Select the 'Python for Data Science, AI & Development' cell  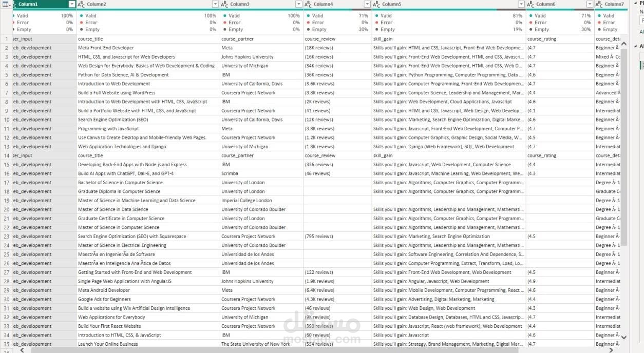[x=148, y=75]
